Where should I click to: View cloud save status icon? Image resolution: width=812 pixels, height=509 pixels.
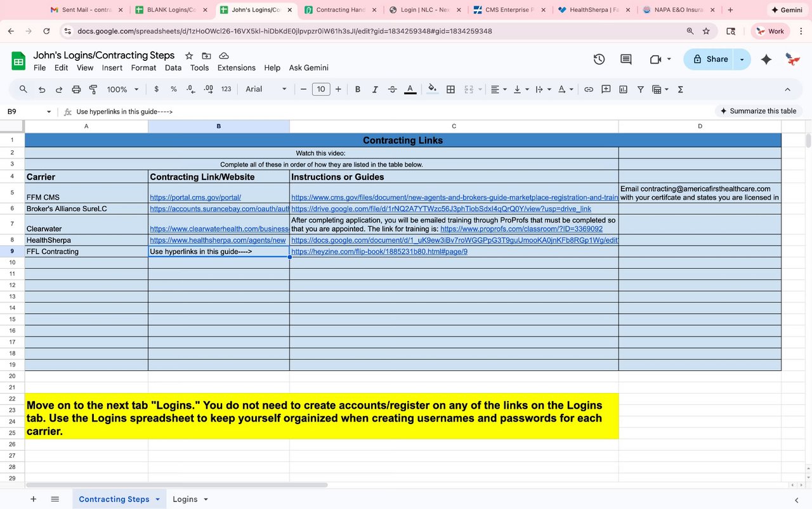click(224, 56)
